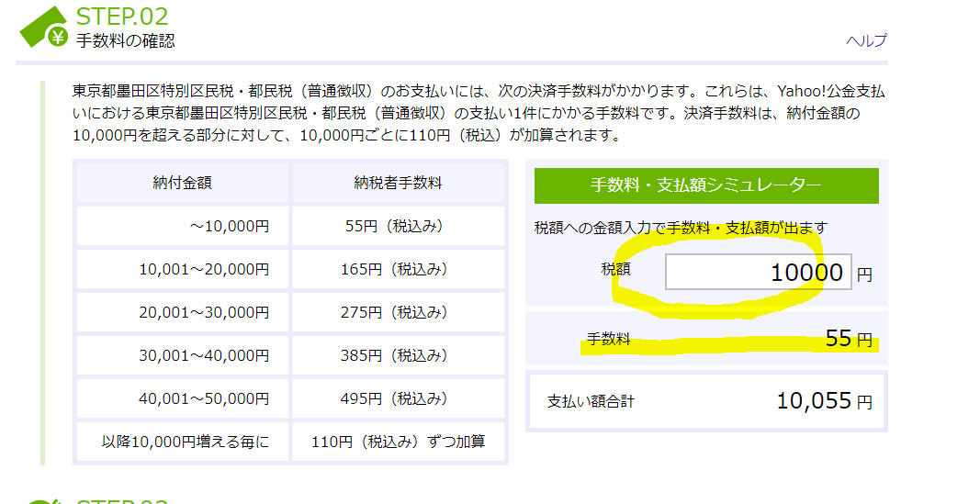
Task: Click the 30,001～40,000円 table cell
Action: point(183,355)
